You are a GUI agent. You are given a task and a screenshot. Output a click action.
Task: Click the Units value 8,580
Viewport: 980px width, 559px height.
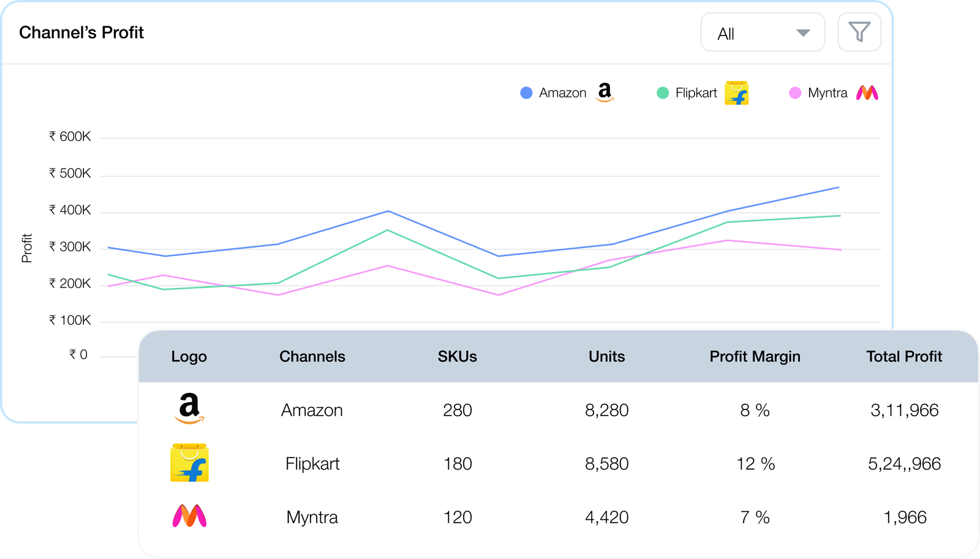(606, 463)
